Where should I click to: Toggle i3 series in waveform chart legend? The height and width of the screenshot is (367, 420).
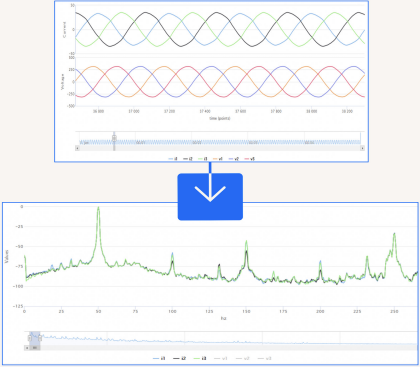(203, 159)
